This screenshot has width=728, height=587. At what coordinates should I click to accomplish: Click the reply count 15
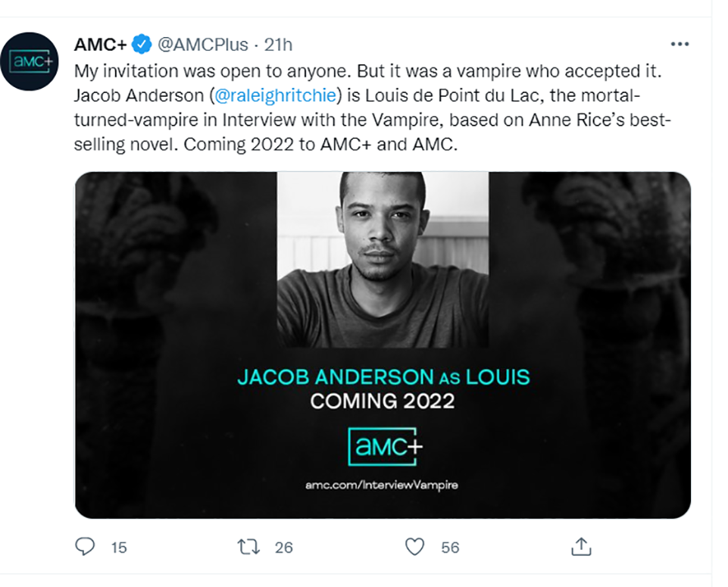[119, 548]
